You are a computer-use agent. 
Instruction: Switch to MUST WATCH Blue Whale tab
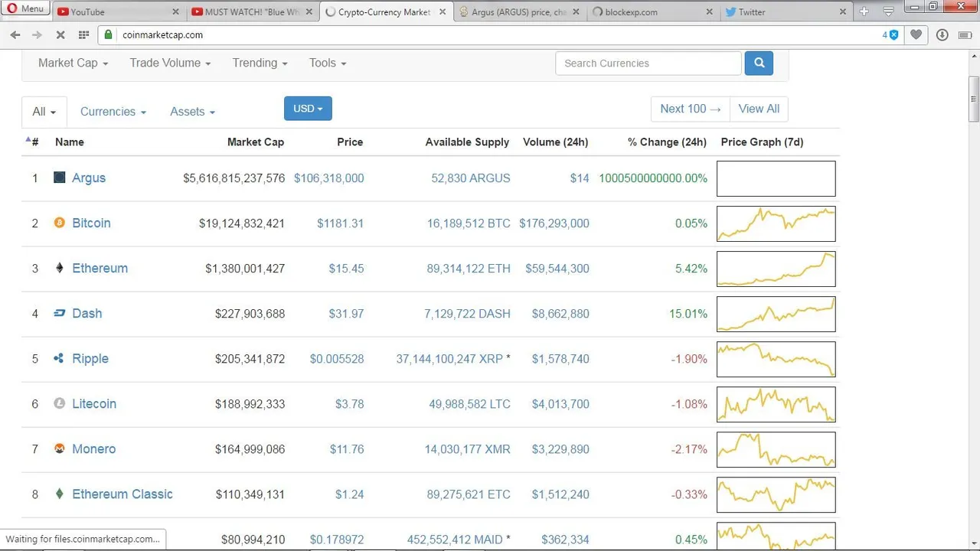click(x=253, y=12)
